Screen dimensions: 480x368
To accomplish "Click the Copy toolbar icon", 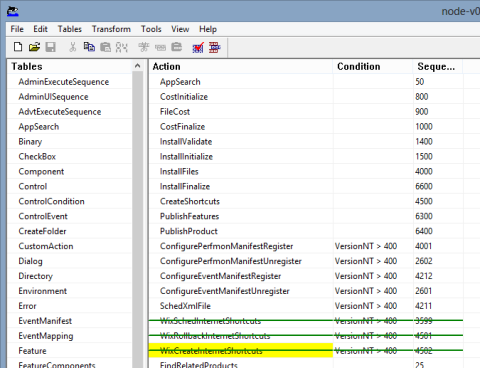I will pyautogui.click(x=89, y=47).
